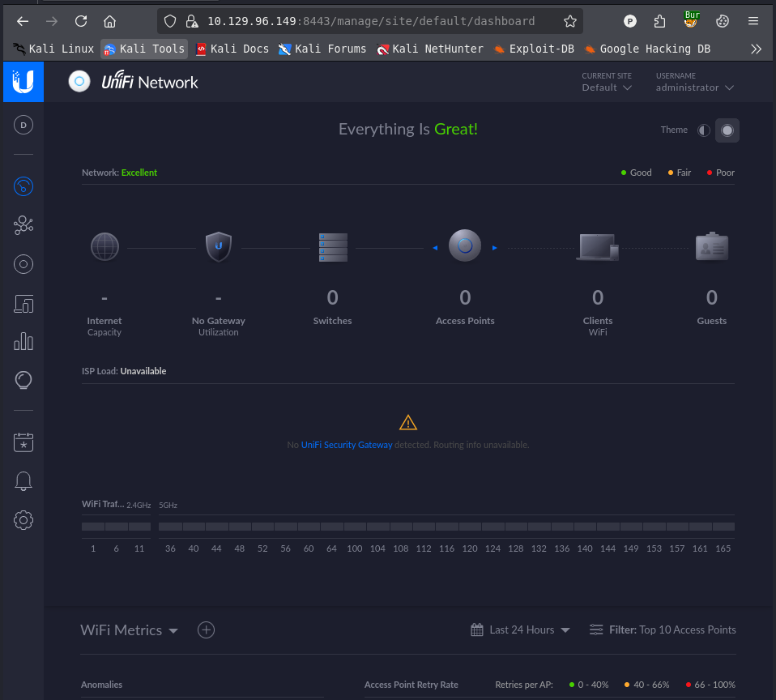The image size is (776, 700).
Task: Open the Settings gear sidebar icon
Action: pyautogui.click(x=23, y=520)
